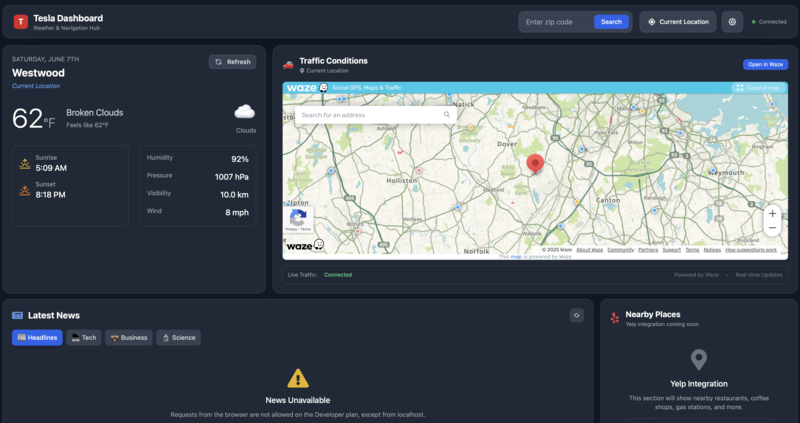Open the Community link on map footer
This screenshot has height=423, width=800.
pos(620,250)
